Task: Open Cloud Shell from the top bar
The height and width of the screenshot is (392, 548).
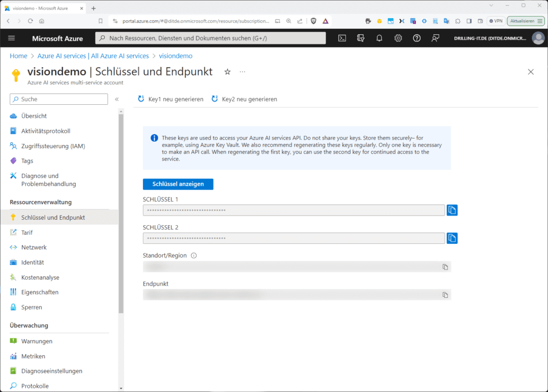Action: pos(342,38)
